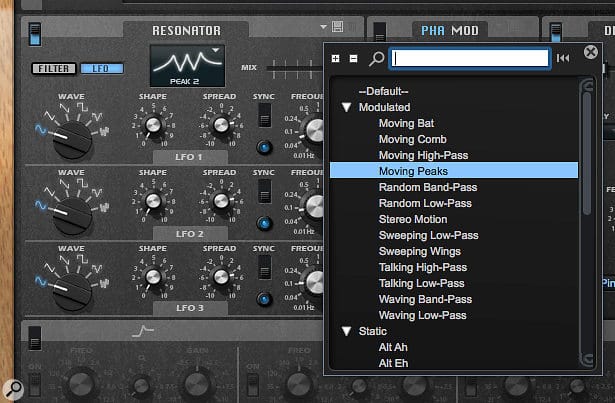615x403 pixels.
Task: Collapse the Static preset category
Action: (347, 331)
